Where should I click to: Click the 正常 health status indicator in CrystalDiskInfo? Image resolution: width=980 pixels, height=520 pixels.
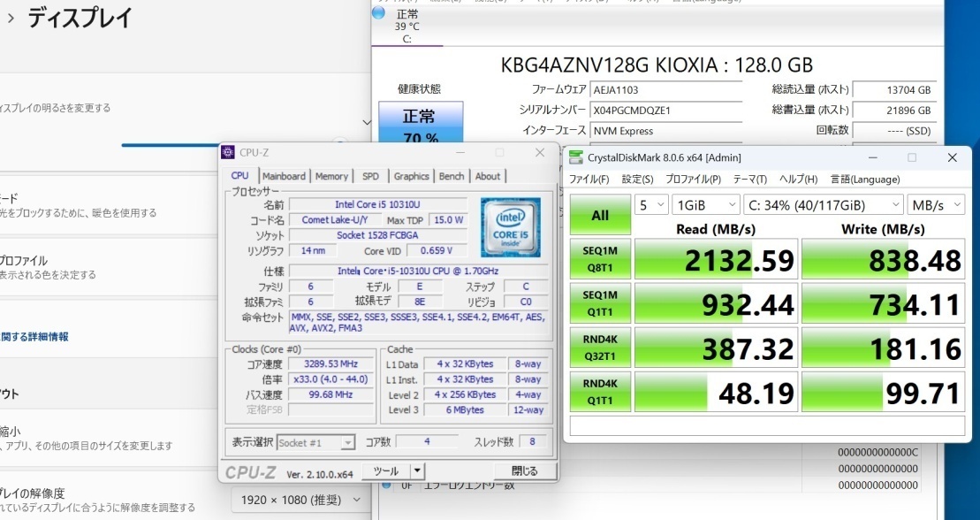(422, 118)
